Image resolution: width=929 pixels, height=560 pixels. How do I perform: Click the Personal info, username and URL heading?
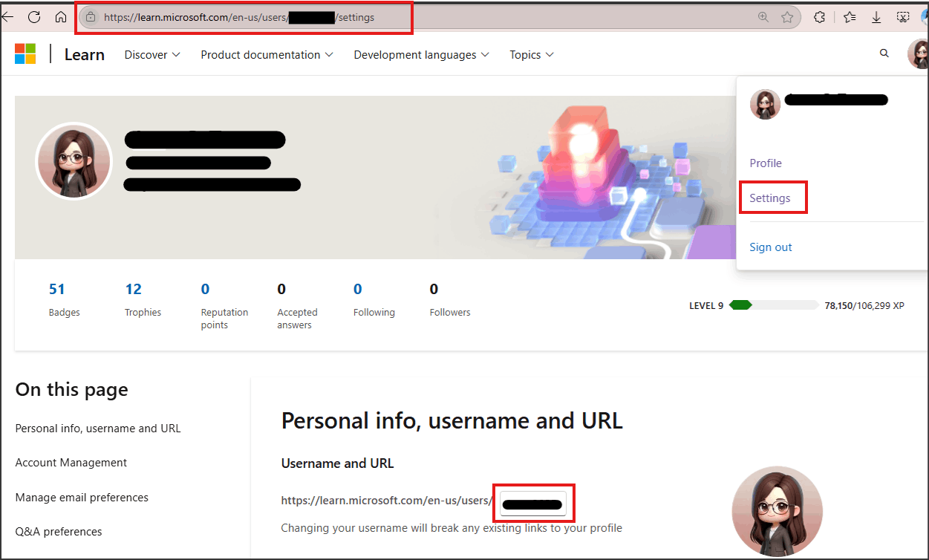click(x=452, y=421)
